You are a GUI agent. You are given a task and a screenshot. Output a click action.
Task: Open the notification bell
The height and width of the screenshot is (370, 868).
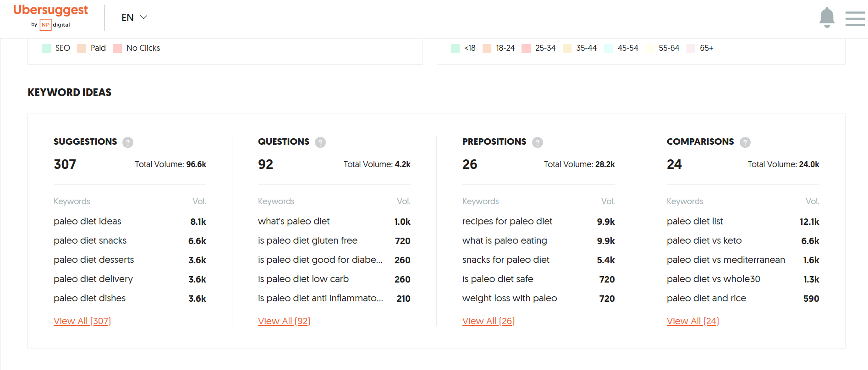coord(827,17)
